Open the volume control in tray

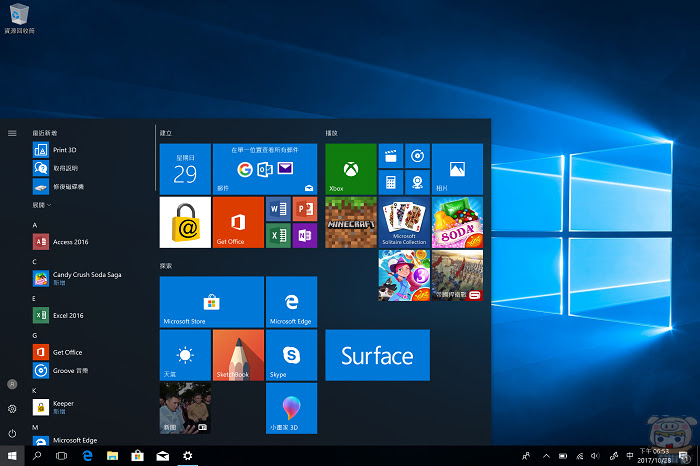coord(595,456)
